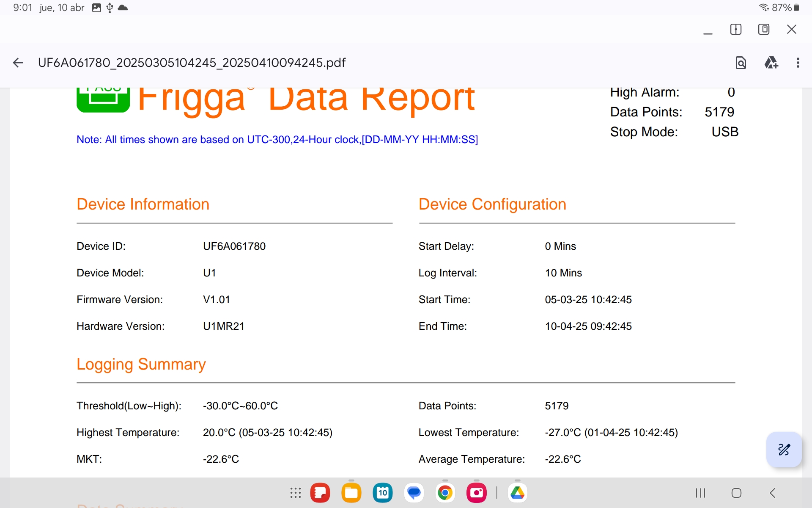812x508 pixels.
Task: Select the Frigga Data Report heading
Action: pyautogui.click(x=306, y=101)
